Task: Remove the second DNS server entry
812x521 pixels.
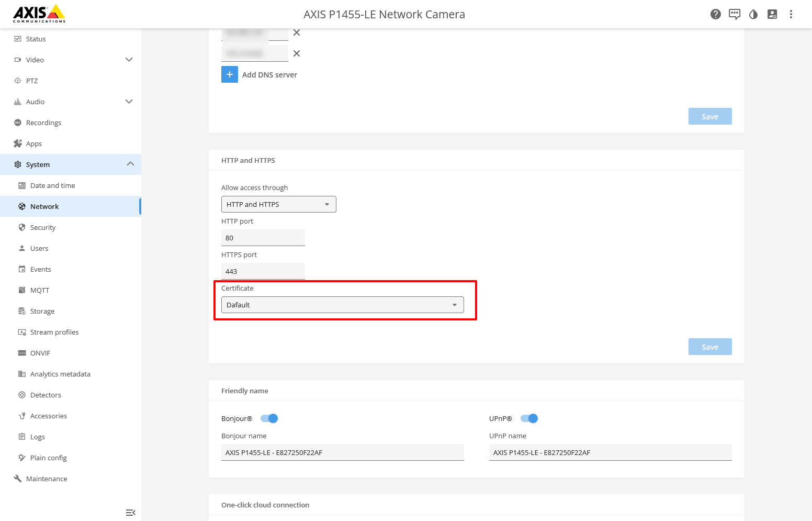Action: 297,53
